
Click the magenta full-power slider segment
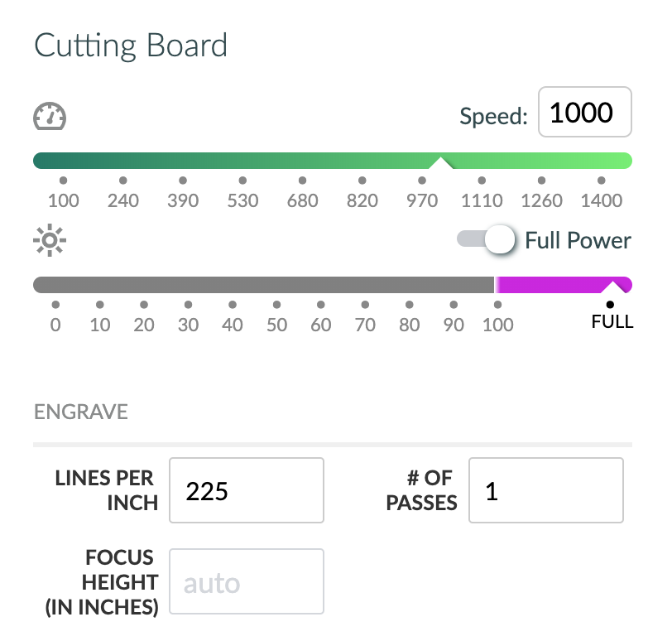563,285
